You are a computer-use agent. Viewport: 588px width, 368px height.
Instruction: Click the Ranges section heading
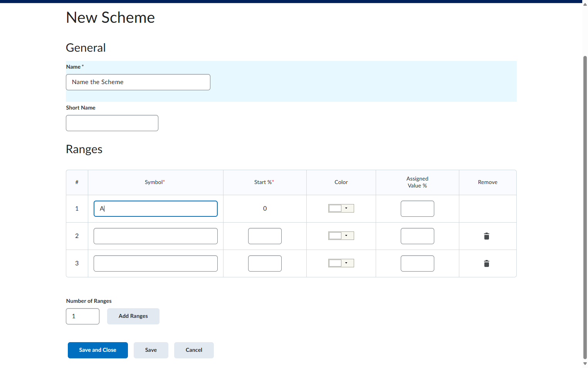tap(84, 149)
